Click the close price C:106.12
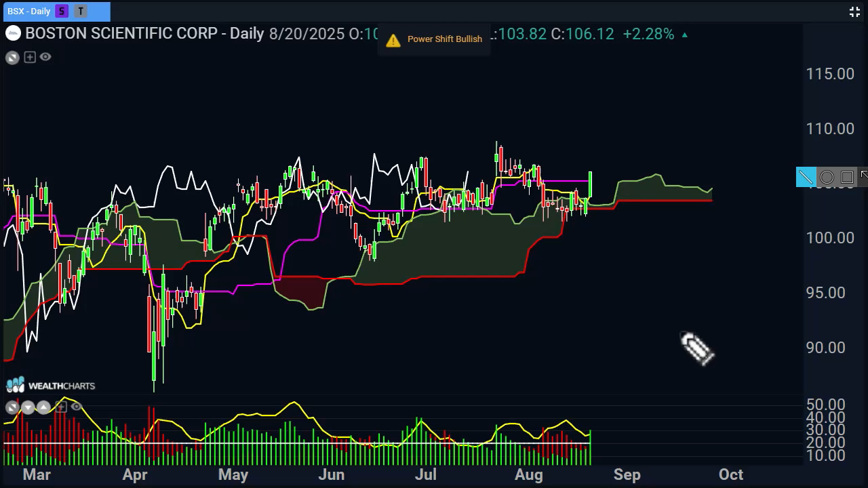 (582, 34)
